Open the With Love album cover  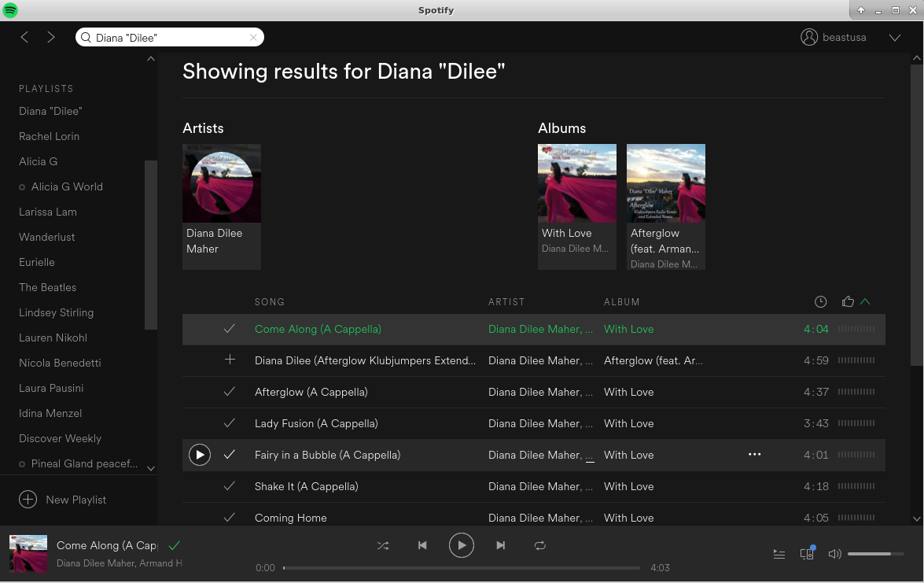click(577, 183)
